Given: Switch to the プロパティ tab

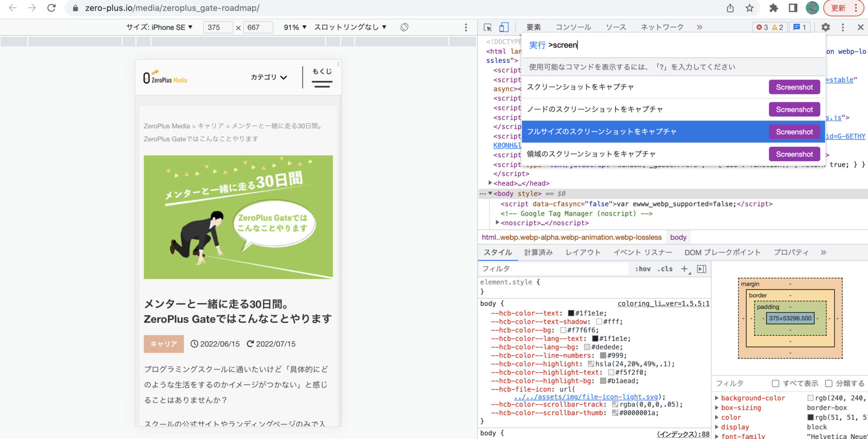Looking at the screenshot, I should coord(791,252).
